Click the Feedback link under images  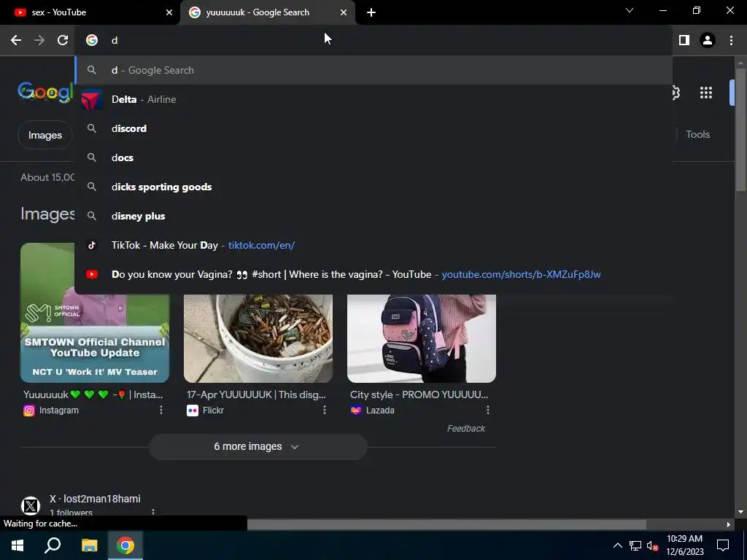(x=466, y=429)
